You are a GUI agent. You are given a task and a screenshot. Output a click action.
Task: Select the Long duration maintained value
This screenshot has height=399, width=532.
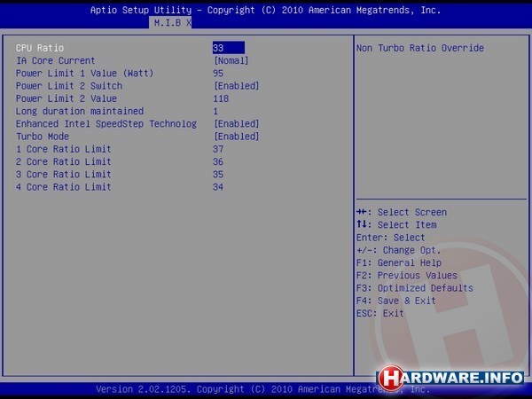pyautogui.click(x=215, y=111)
